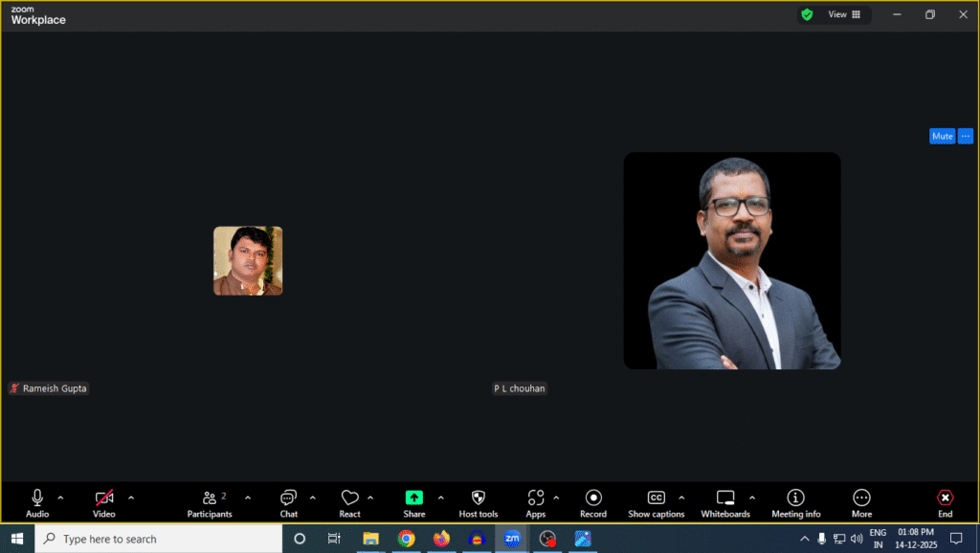Screen dimensions: 980x553
Task: Enable Show captions
Action: [656, 503]
